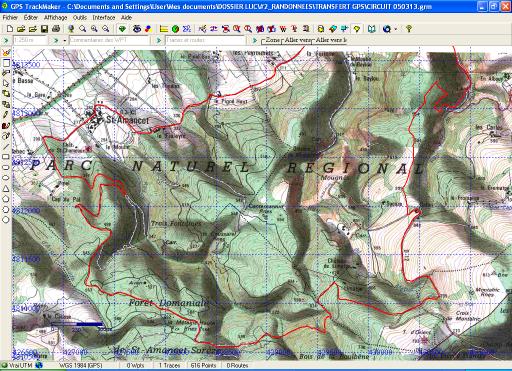The width and height of the screenshot is (512, 371).
Task: Open the Outils menu
Action: [80, 17]
